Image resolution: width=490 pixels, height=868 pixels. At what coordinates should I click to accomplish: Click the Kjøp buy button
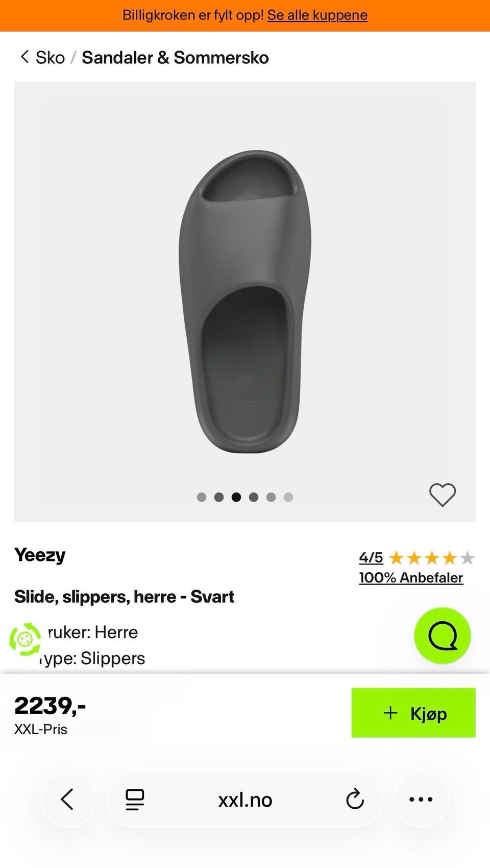(413, 713)
